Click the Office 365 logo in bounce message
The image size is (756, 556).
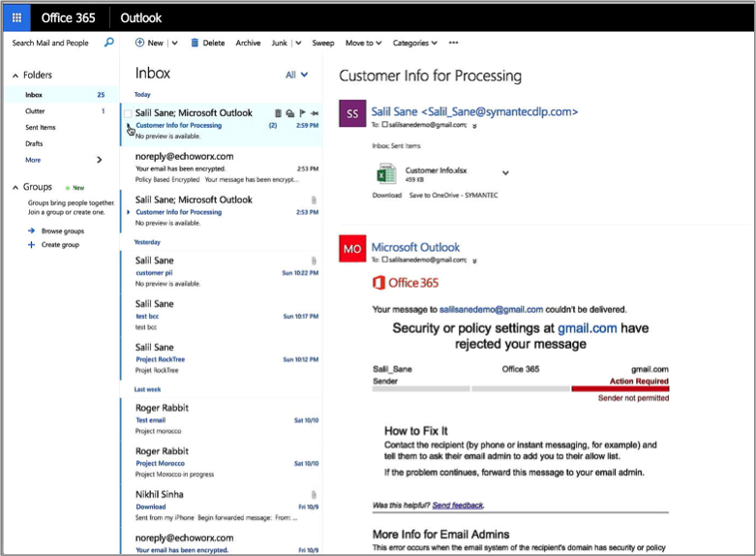coord(406,282)
